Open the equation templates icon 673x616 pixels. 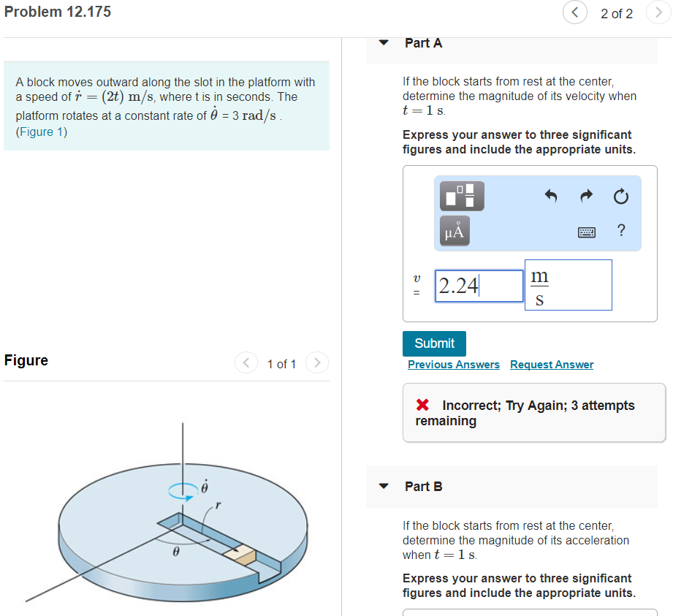[x=461, y=196]
